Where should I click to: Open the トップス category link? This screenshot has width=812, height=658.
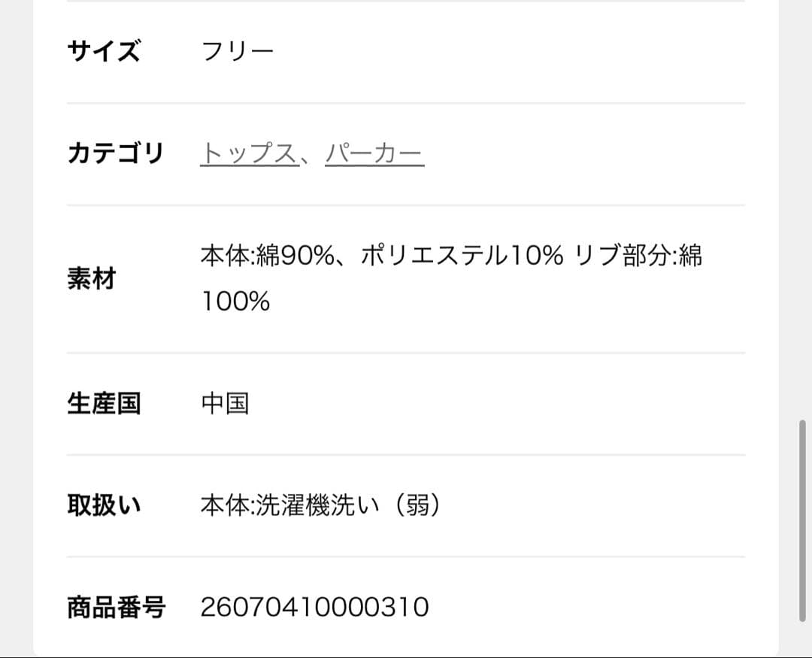coord(248,154)
